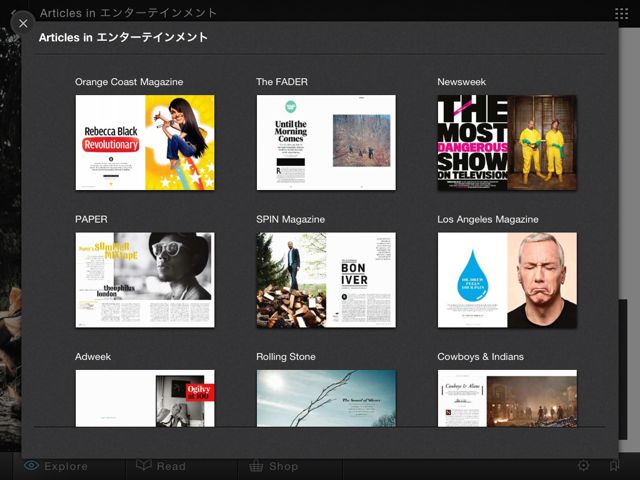Tap the bookmark icon in bottom bar
Viewport: 640px width, 480px height.
tap(614, 465)
